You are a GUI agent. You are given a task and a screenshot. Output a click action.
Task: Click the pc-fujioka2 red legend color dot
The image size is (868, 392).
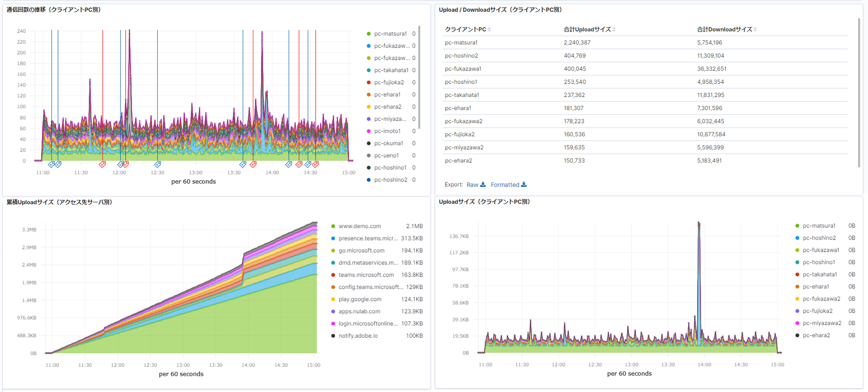pos(368,82)
